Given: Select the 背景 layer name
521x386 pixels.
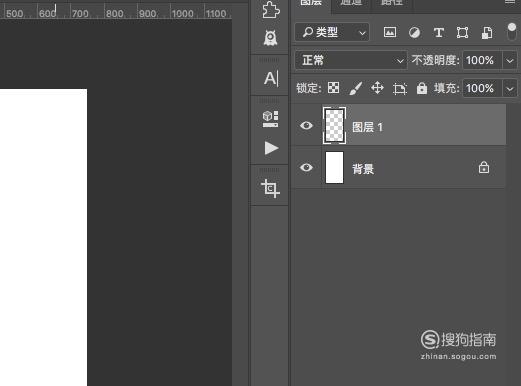Looking at the screenshot, I should pyautogui.click(x=363, y=169).
